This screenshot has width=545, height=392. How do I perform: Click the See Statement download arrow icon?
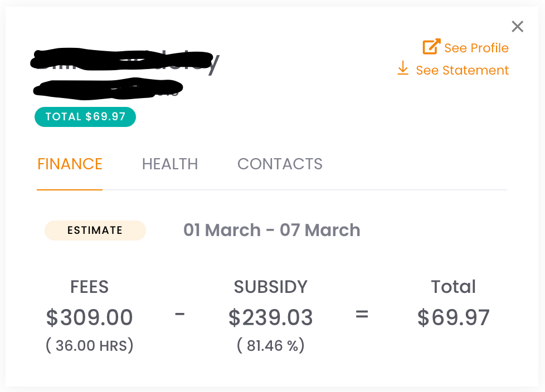coord(403,68)
